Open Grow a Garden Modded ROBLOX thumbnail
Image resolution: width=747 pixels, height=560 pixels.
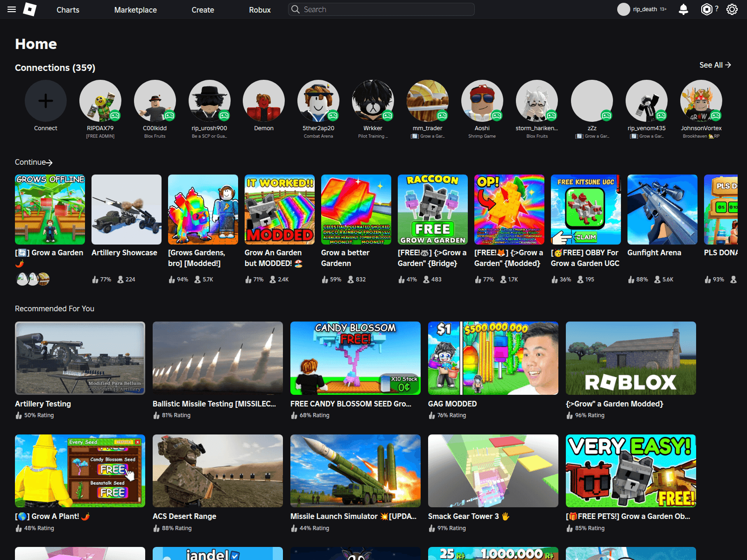pyautogui.click(x=631, y=358)
